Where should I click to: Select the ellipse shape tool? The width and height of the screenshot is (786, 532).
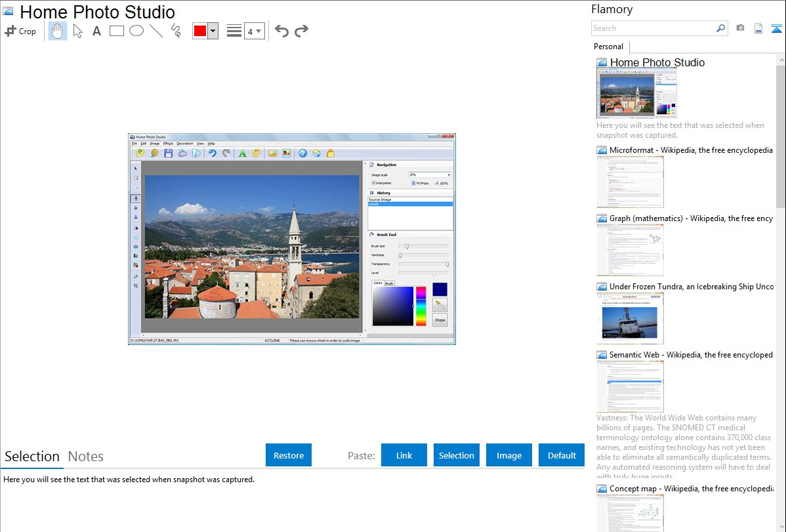click(x=136, y=31)
